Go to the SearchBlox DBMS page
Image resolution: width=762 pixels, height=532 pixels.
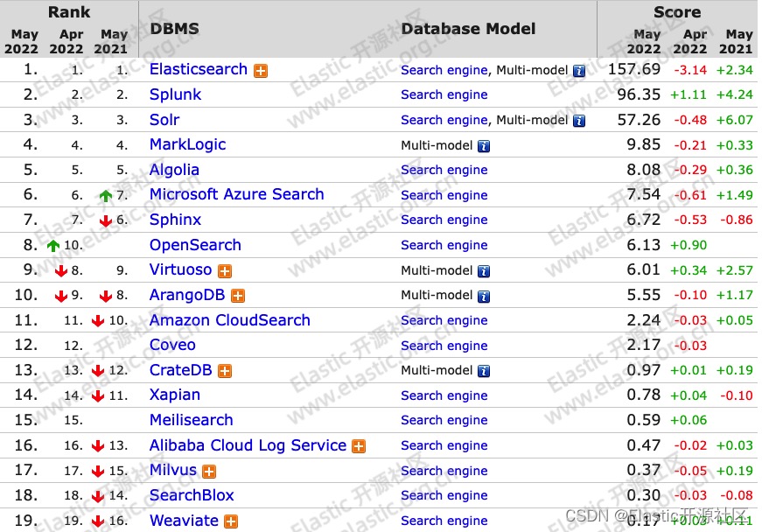(x=192, y=495)
